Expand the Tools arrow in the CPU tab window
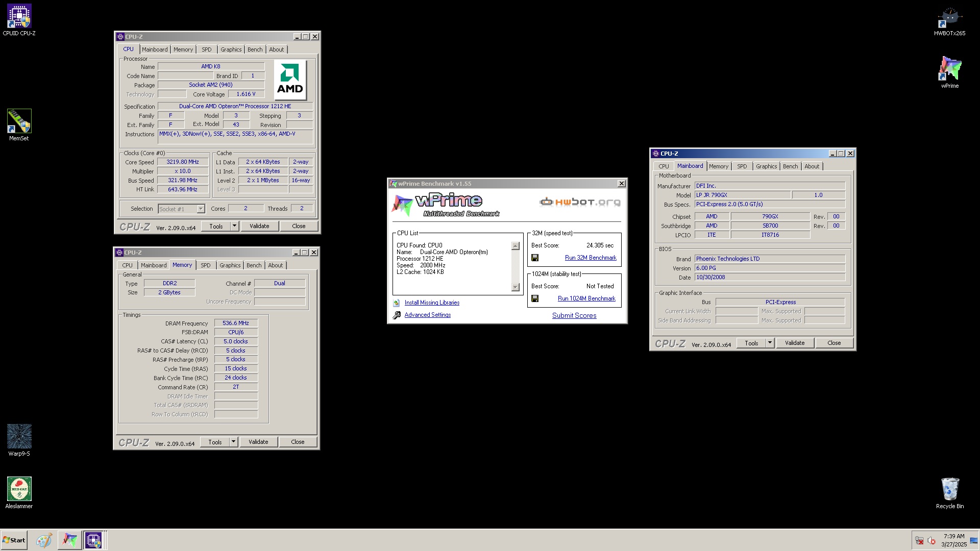The image size is (980, 551). (x=234, y=226)
